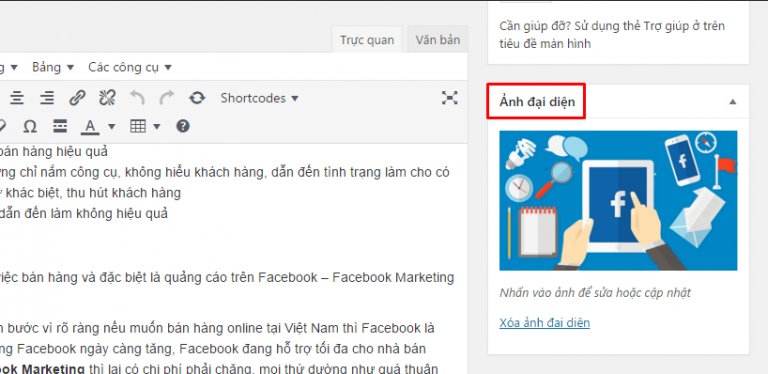This screenshot has width=768, height=374.
Task: Remove link with the unlink icon
Action: coord(107,98)
